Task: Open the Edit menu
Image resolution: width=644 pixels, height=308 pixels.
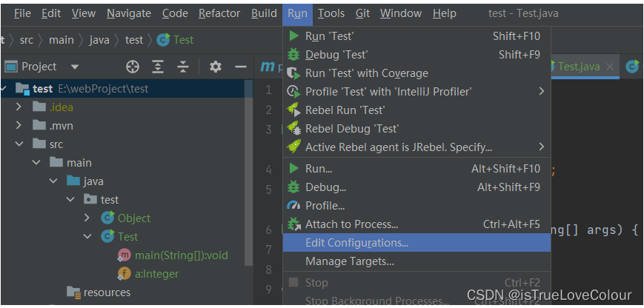Action: [51, 13]
